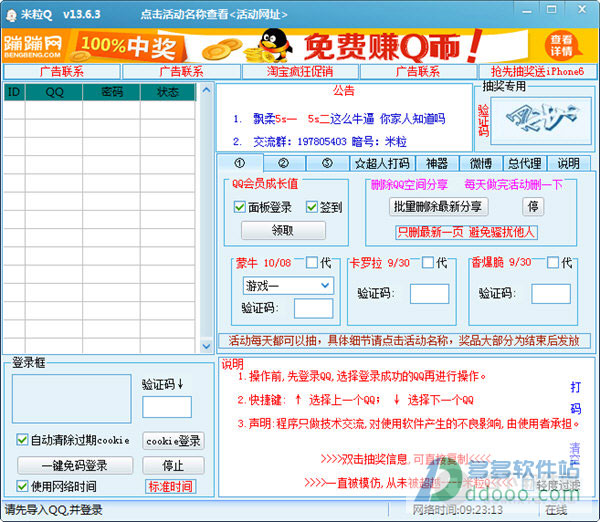Click the 领取 button
The width and height of the screenshot is (600, 522).
[x=283, y=230]
